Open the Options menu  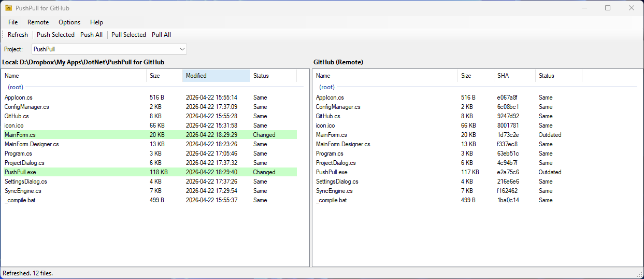[69, 22]
